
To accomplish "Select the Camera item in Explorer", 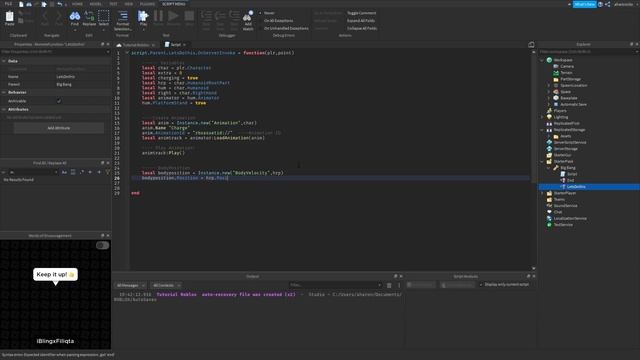I will (x=567, y=66).
